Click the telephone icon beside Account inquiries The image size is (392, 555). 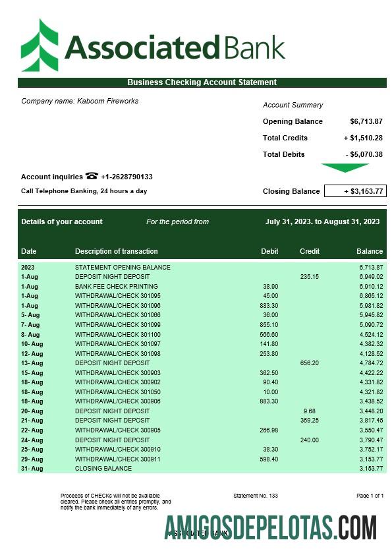92,175
